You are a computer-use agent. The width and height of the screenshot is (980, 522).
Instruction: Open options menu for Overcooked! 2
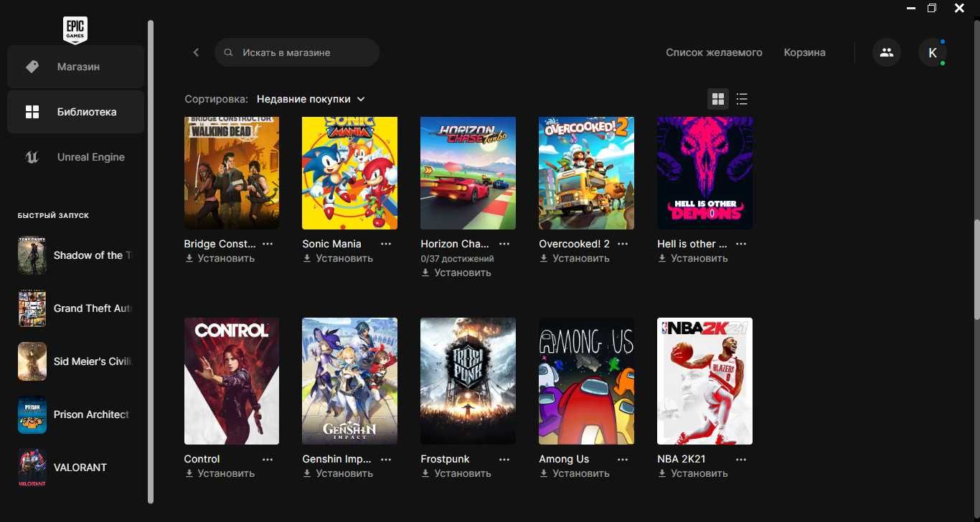[x=623, y=244]
